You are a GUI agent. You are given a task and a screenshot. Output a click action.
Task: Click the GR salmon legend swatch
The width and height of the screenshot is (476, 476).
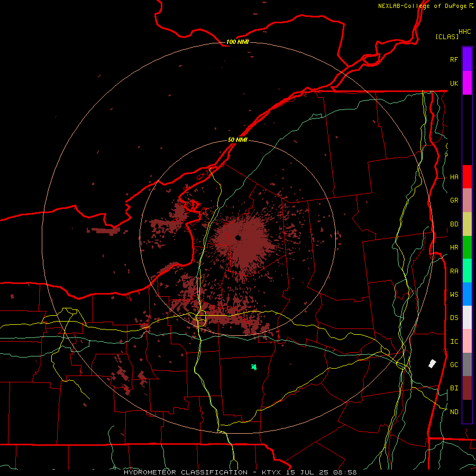click(x=467, y=200)
